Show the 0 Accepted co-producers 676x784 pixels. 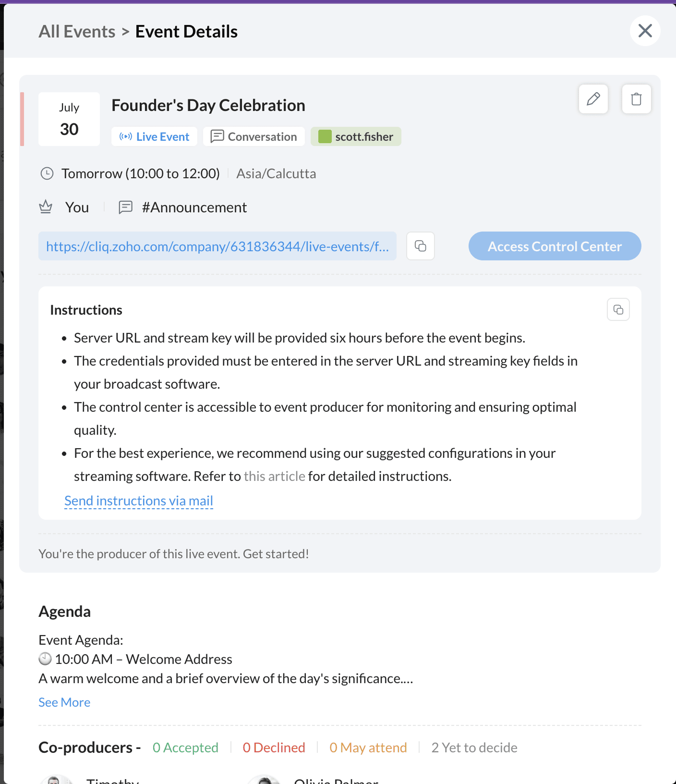tap(185, 747)
